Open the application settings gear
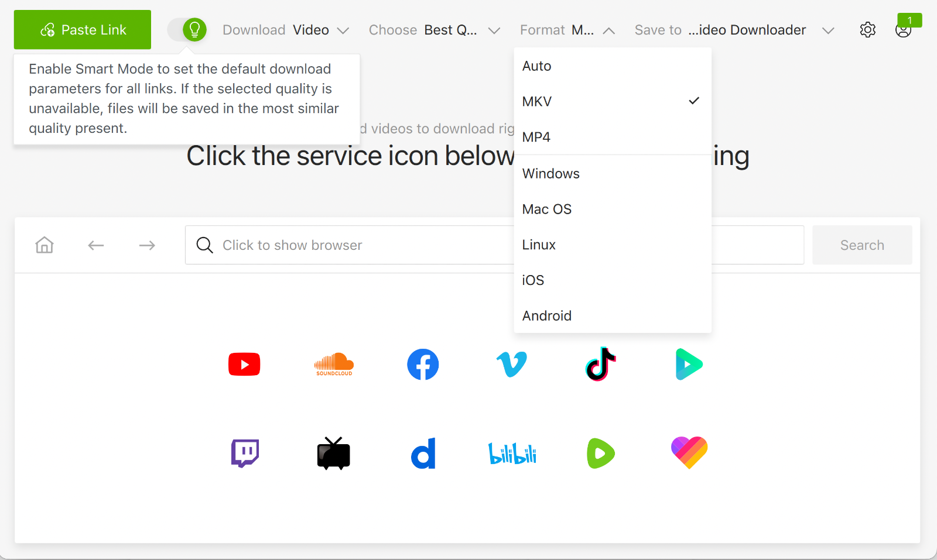 (867, 29)
